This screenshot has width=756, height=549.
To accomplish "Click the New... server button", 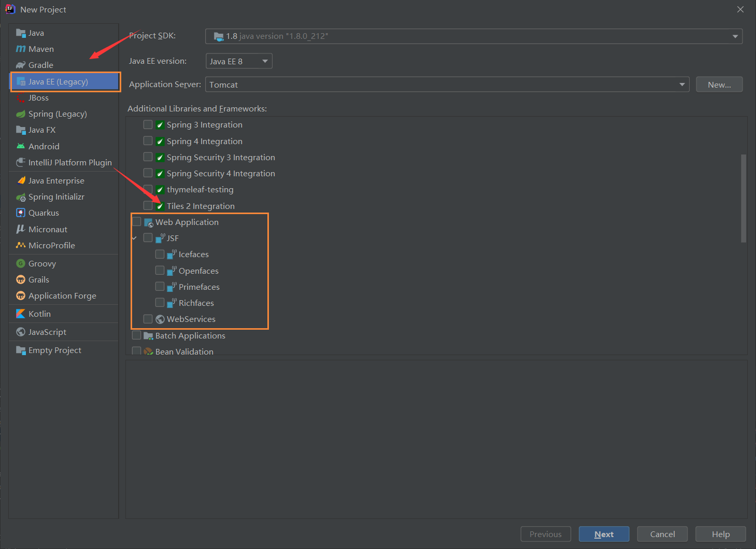I will tap(719, 85).
